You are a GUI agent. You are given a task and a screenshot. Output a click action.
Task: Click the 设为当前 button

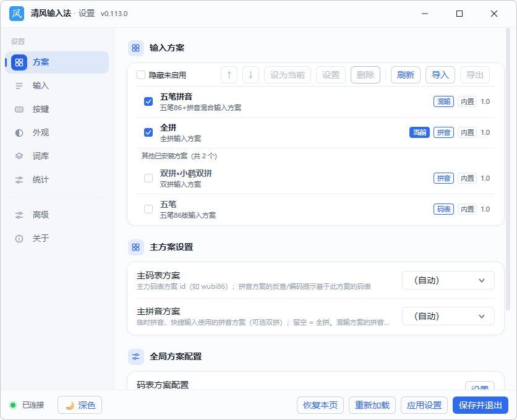pos(288,75)
